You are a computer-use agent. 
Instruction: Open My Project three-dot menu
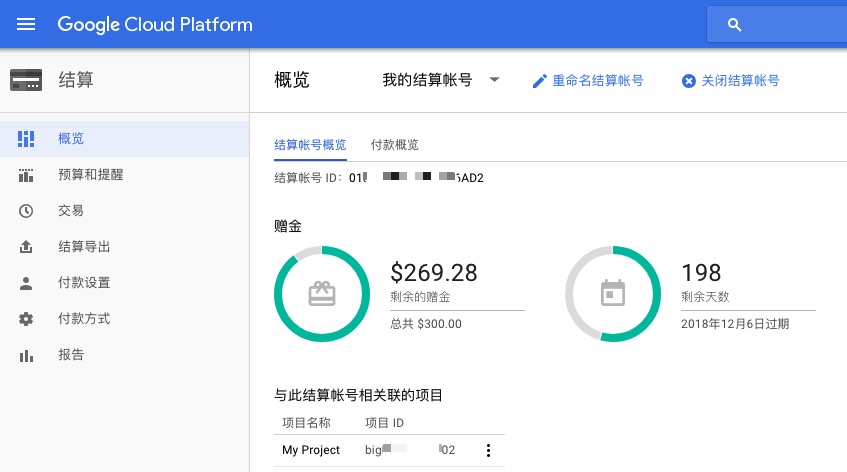click(x=488, y=450)
